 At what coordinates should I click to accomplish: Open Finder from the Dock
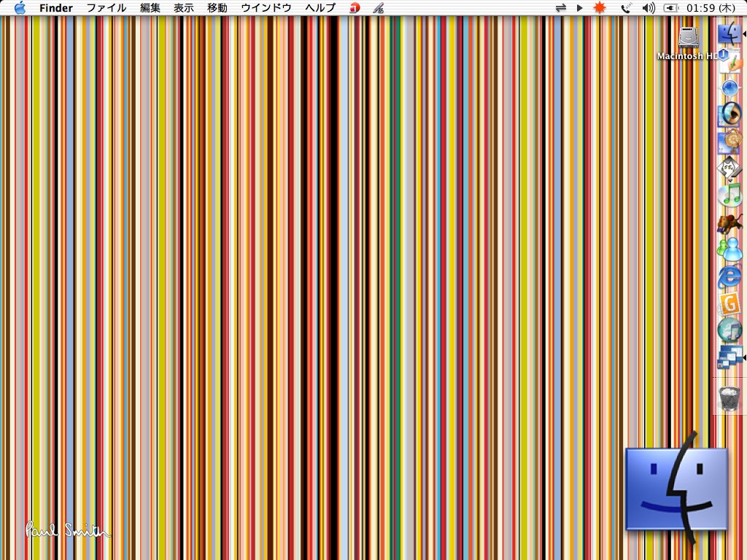coord(729,32)
